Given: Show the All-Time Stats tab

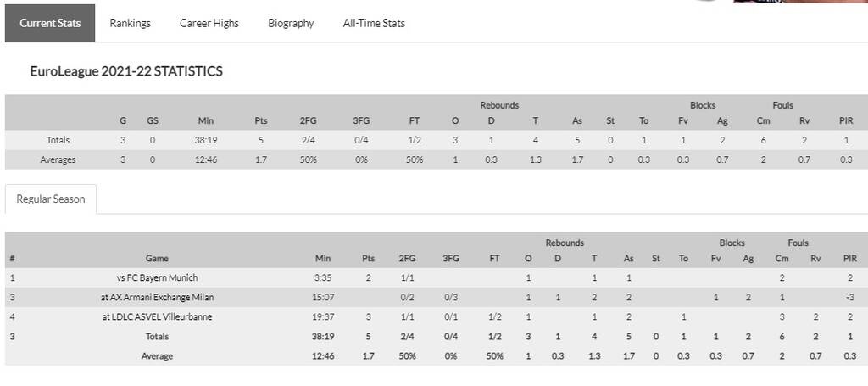Looking at the screenshot, I should pos(374,23).
